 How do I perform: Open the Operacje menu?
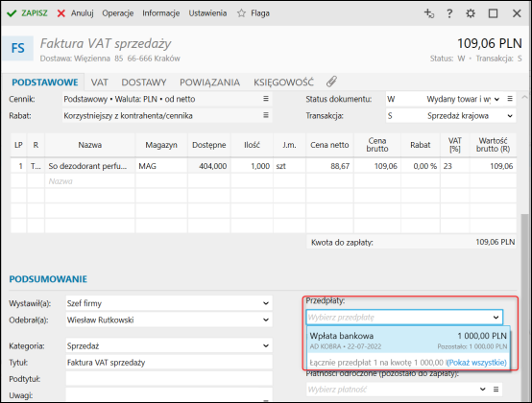tap(118, 13)
